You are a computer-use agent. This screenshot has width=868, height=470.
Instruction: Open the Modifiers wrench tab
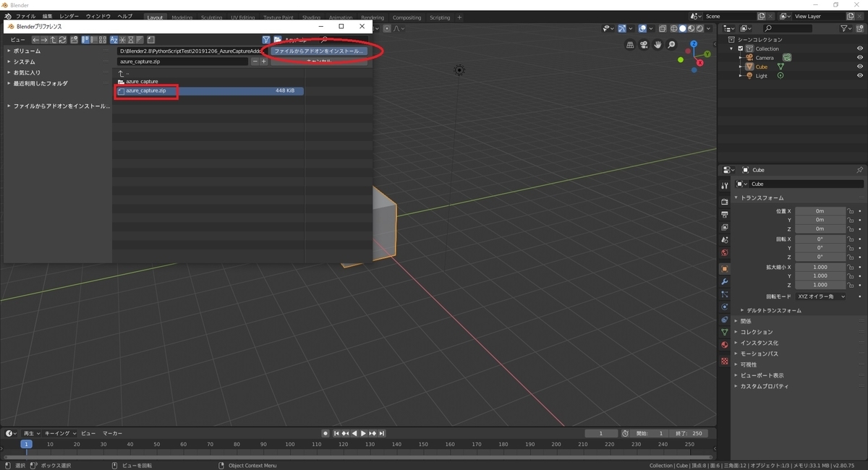[725, 281]
